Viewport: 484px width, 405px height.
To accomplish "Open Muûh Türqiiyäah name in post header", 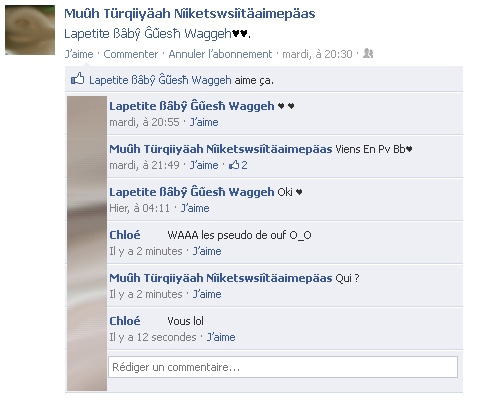I will (x=190, y=14).
